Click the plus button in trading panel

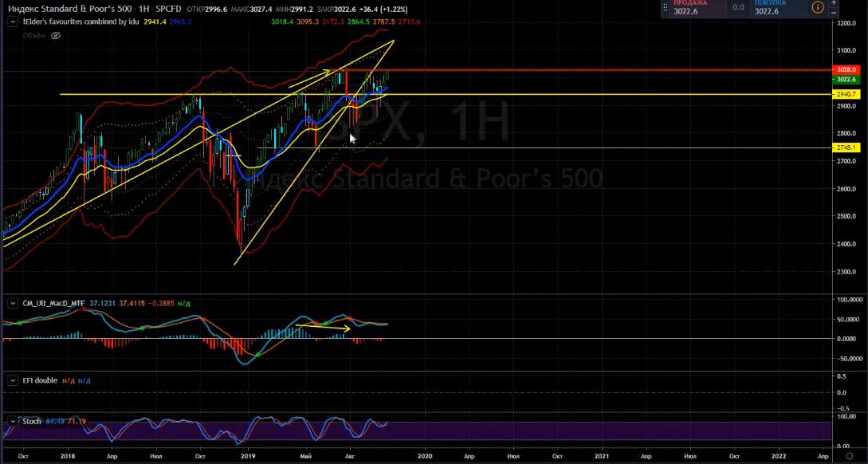[834, 2]
